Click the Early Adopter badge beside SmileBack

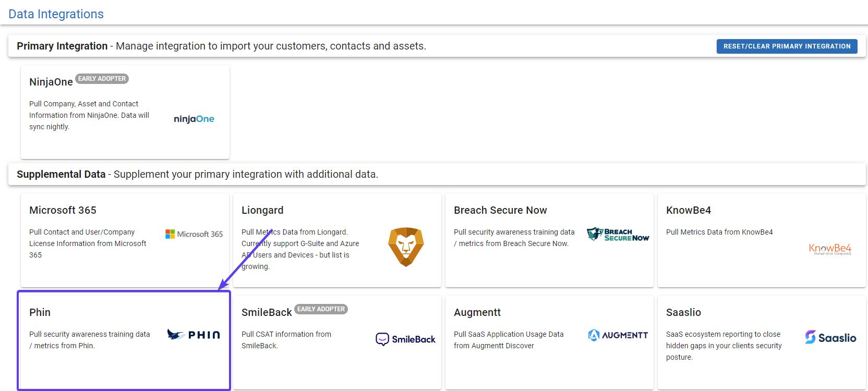coord(321,309)
